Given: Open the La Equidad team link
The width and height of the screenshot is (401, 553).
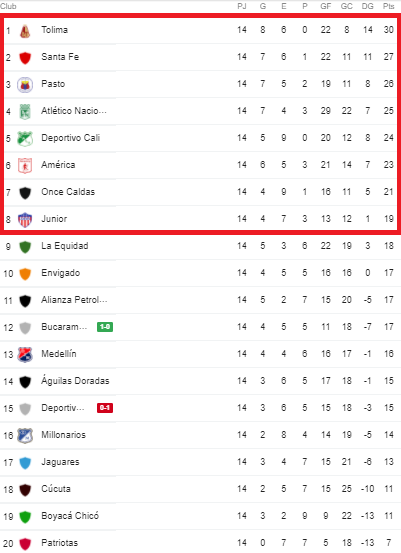Looking at the screenshot, I should (65, 246).
